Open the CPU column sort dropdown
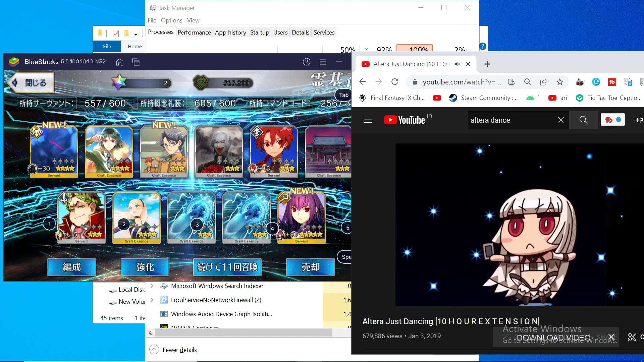The image size is (644, 362). tap(367, 49)
